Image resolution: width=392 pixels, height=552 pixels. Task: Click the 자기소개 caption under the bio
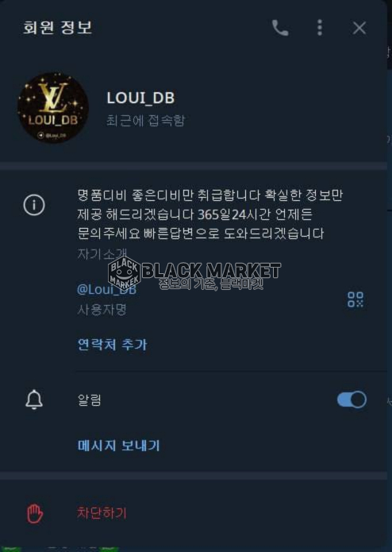pyautogui.click(x=102, y=254)
